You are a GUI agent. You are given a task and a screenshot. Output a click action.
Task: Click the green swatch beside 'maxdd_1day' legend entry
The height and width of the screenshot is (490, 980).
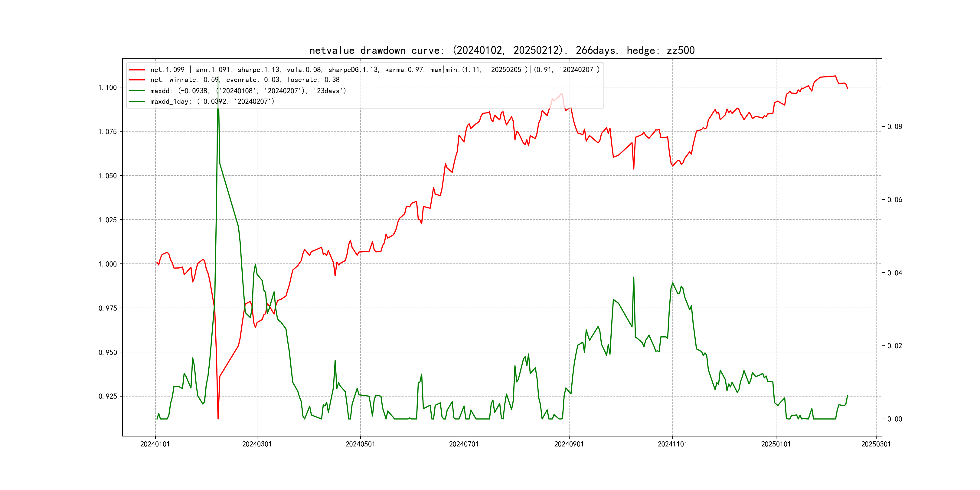click(x=137, y=102)
